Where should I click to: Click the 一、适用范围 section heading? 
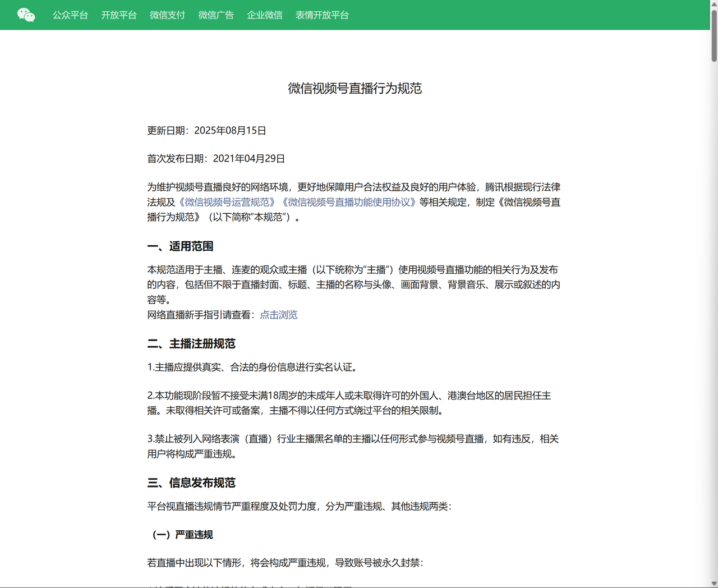tap(180, 246)
